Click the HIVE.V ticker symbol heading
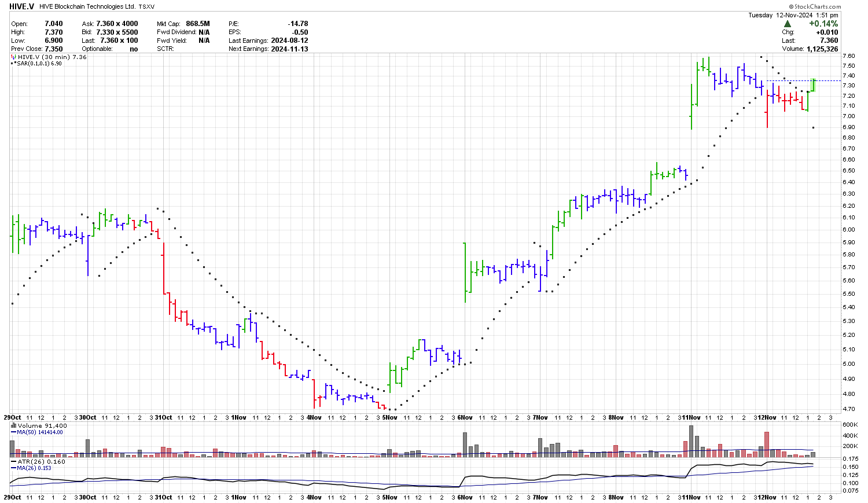Screen dimensions: 868x503 (21, 6)
